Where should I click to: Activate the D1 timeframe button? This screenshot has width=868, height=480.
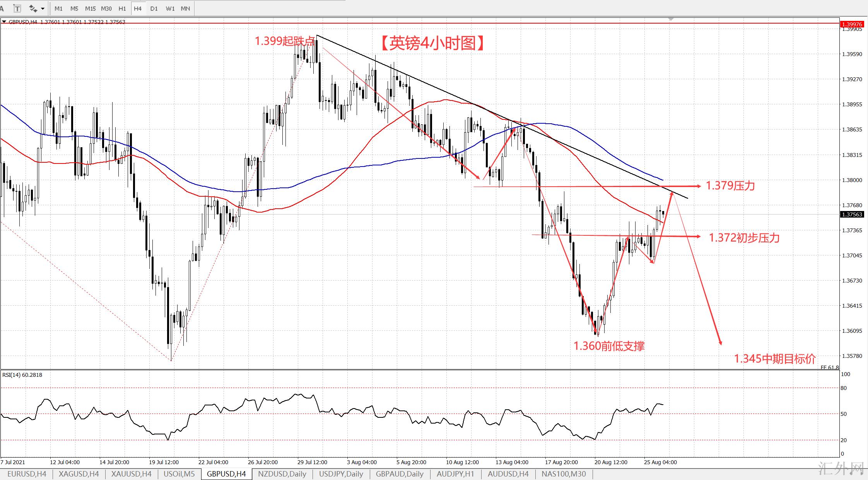click(154, 8)
